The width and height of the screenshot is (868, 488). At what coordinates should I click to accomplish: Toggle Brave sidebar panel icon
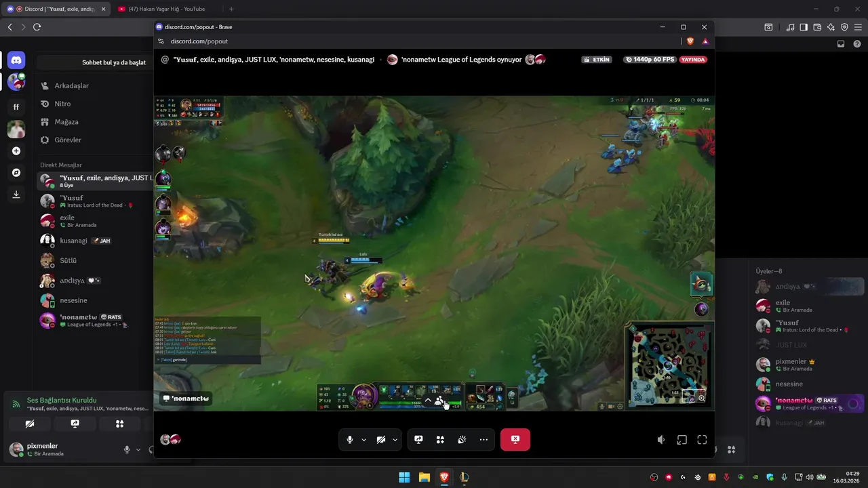coord(804,27)
